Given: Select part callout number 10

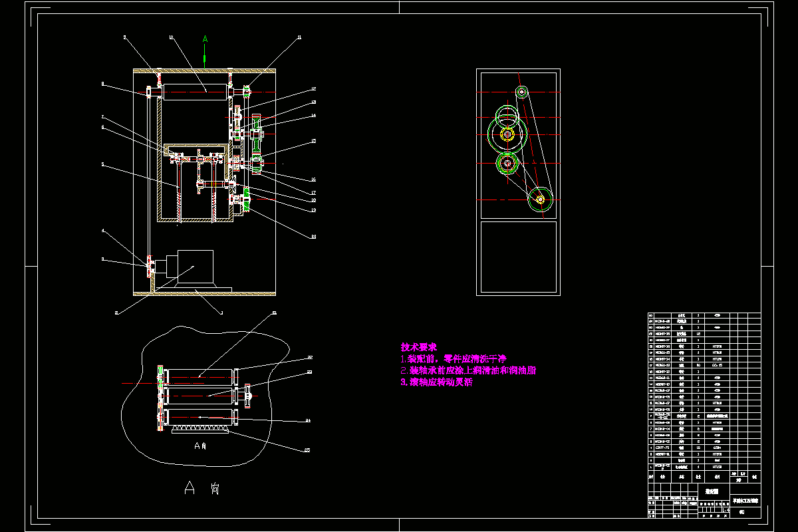Looking at the screenshot, I should point(171,38).
